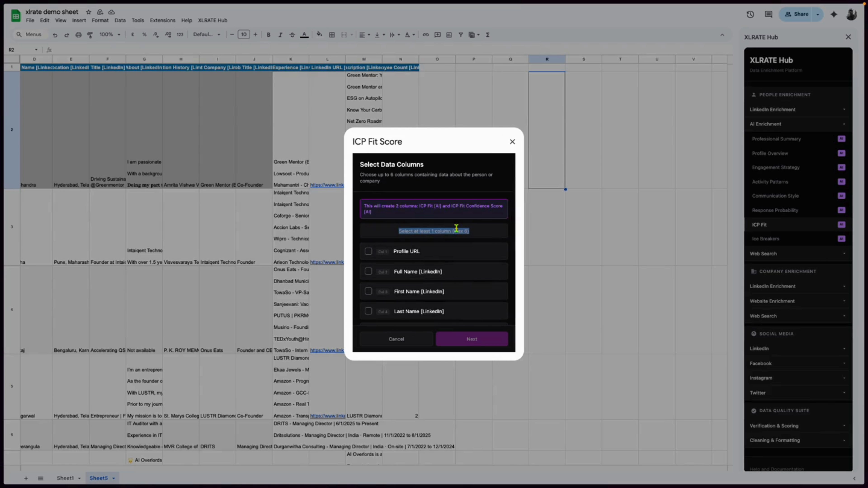Viewport: 868px width, 488px height.
Task: Check the Profile URL column checkbox
Action: point(368,251)
